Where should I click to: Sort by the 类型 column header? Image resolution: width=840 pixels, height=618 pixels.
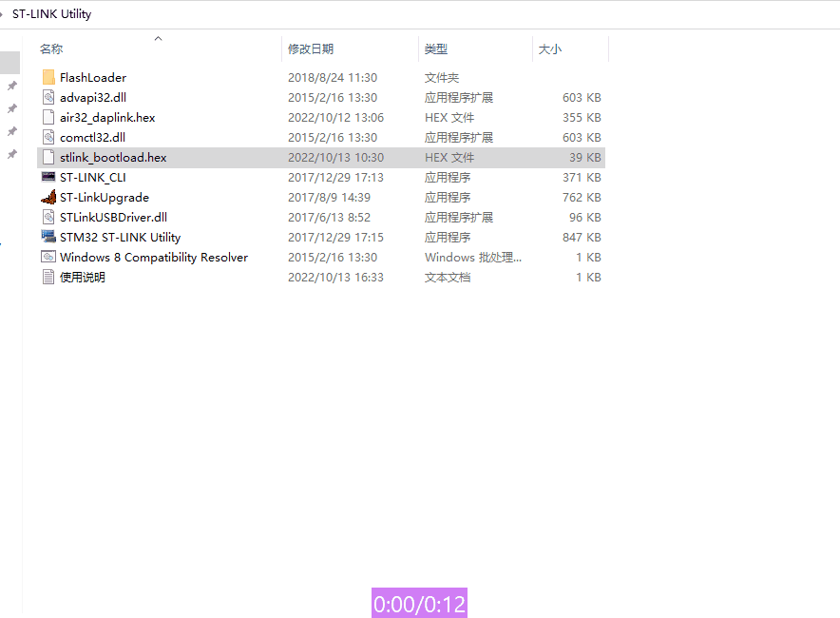(x=435, y=48)
